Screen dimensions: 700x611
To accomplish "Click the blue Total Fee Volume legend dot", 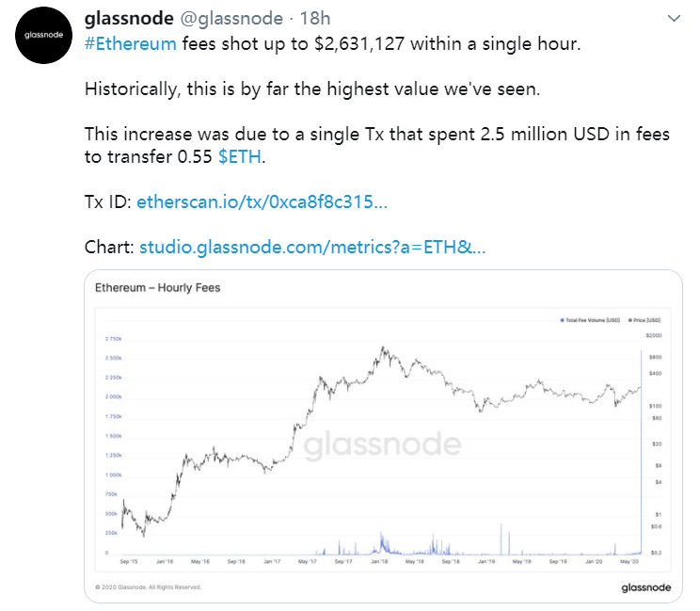I will click(562, 321).
